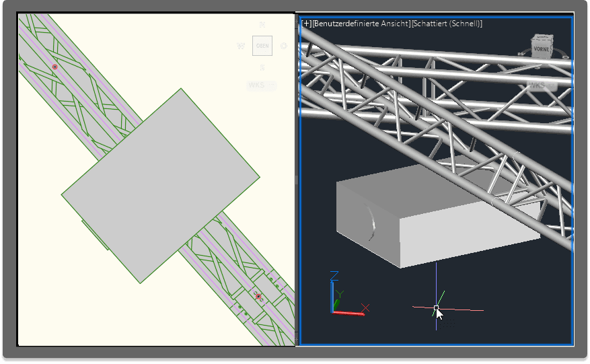Image resolution: width=590 pixels, height=364 pixels.
Task: Open the Benutzerdefinierte Ansicht view menu
Action: pos(361,24)
